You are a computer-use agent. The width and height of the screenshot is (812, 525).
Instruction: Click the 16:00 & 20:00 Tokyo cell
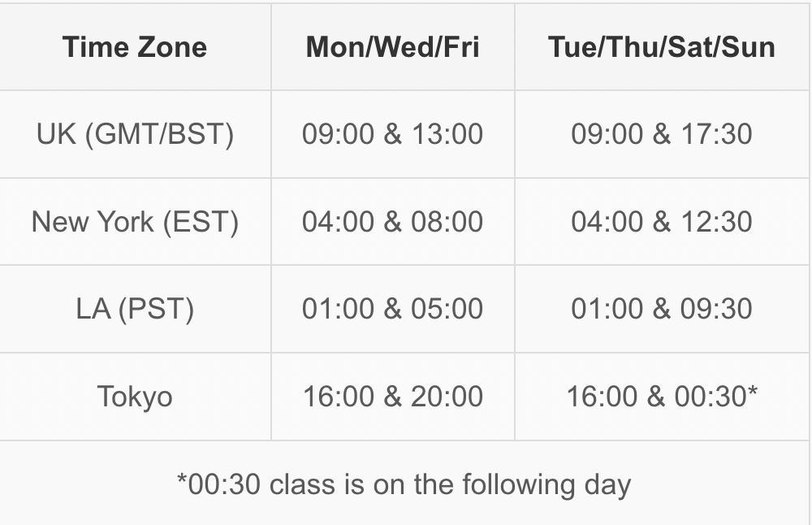click(392, 397)
